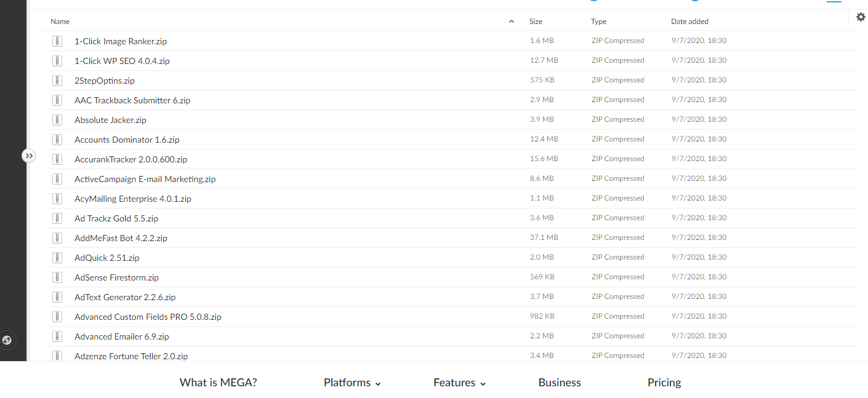Screen dimensions: 868x398
Task: Click zip icon of Ad Trackz Gold 5.5.zip
Action: (x=57, y=218)
